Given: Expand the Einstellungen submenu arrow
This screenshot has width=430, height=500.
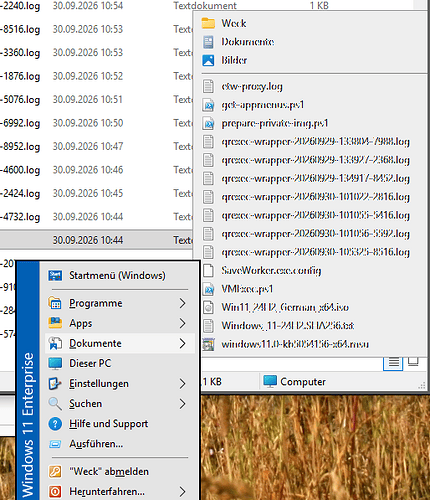Looking at the screenshot, I should tap(182, 384).
